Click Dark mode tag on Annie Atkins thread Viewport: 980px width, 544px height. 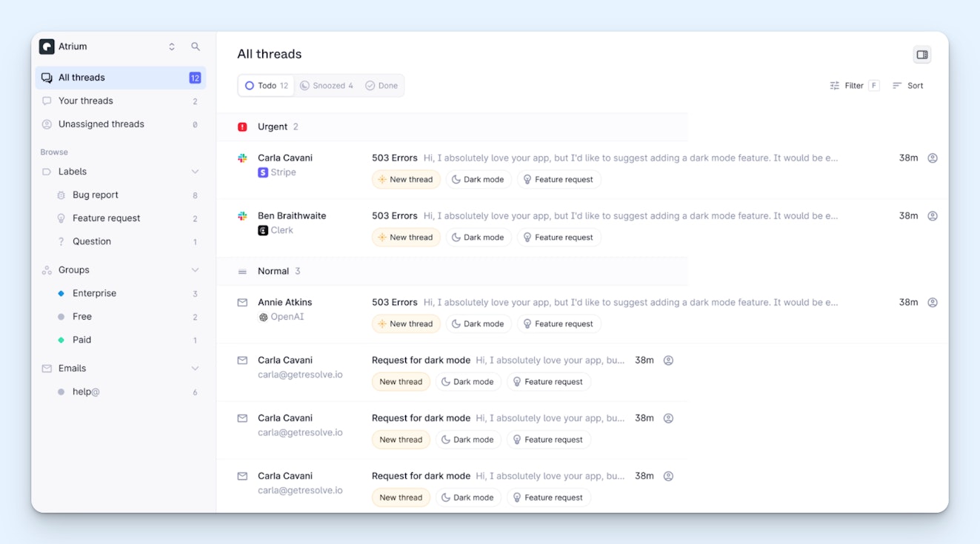click(x=478, y=324)
